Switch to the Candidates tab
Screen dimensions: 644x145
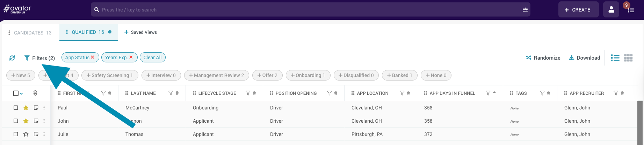pyautogui.click(x=29, y=33)
